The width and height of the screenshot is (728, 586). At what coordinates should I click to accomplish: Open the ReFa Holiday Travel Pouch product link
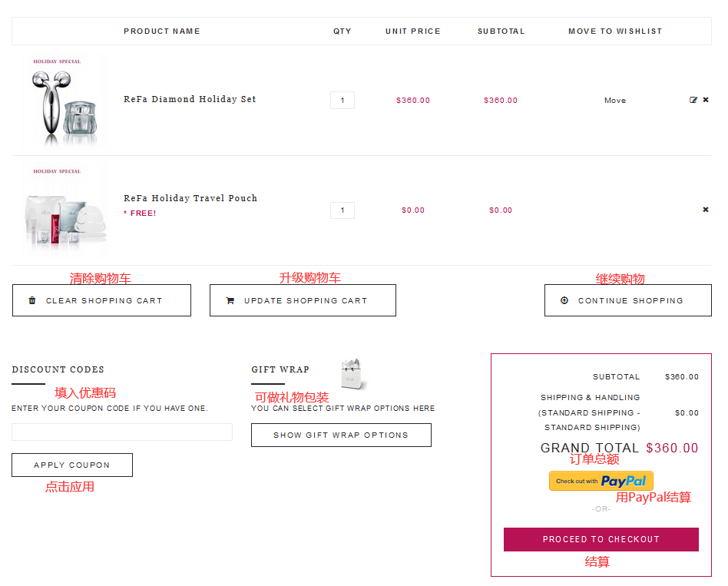coord(190,198)
